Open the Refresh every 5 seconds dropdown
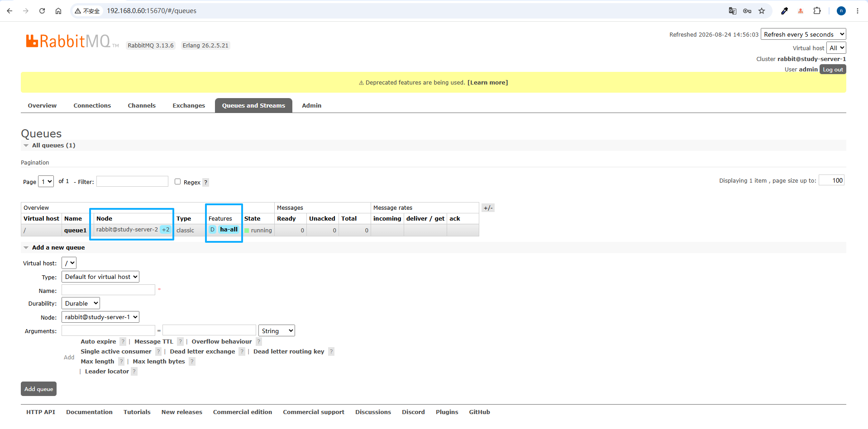868x429 pixels. tap(803, 34)
